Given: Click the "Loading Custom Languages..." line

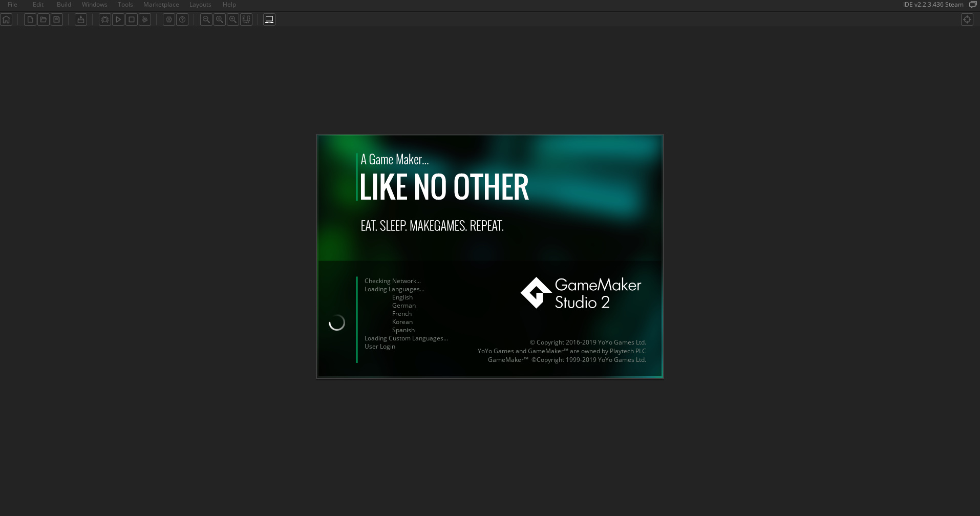Looking at the screenshot, I should click(x=406, y=338).
